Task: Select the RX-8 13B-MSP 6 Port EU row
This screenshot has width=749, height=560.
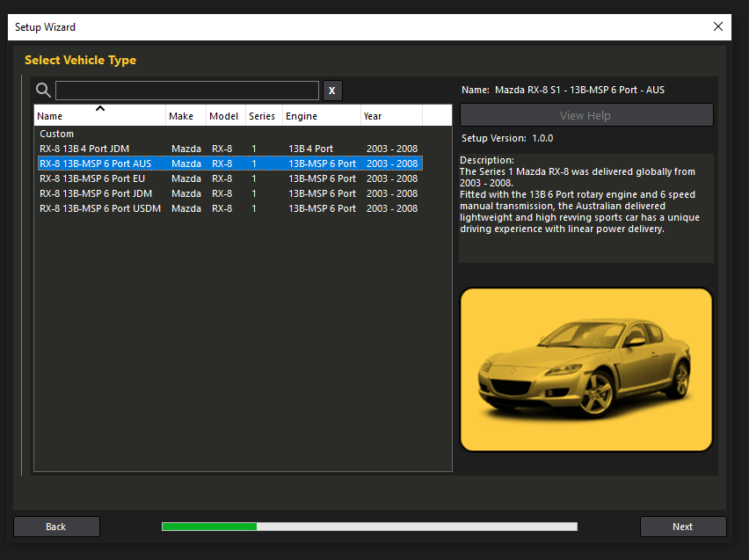Action: coord(230,178)
